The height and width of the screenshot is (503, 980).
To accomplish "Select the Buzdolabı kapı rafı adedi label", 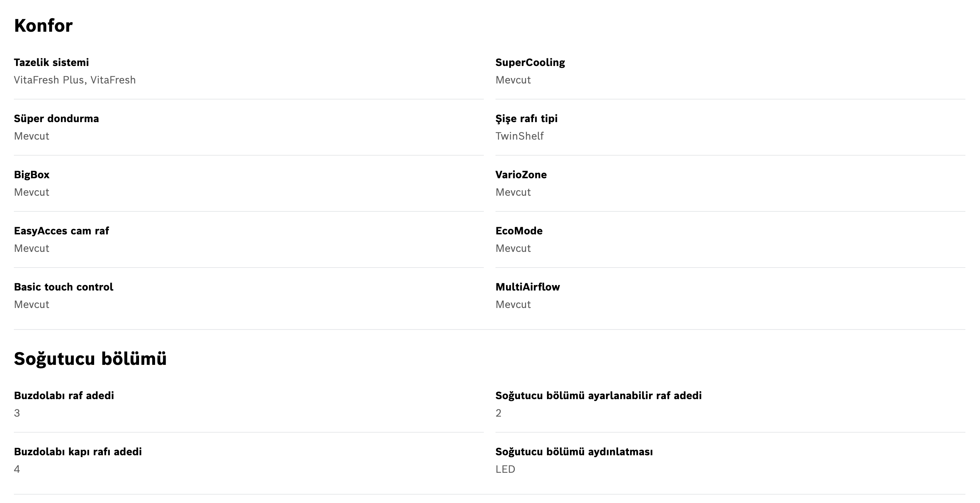I will pos(78,452).
